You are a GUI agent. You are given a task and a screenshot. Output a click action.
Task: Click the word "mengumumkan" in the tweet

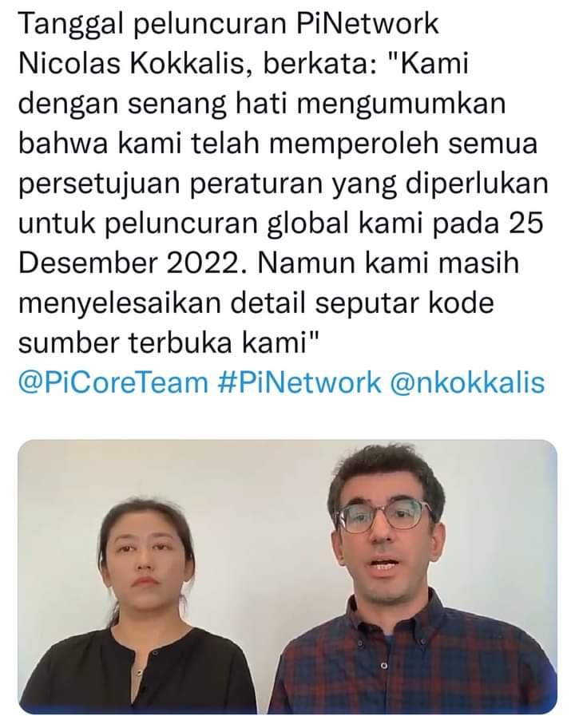point(401,104)
